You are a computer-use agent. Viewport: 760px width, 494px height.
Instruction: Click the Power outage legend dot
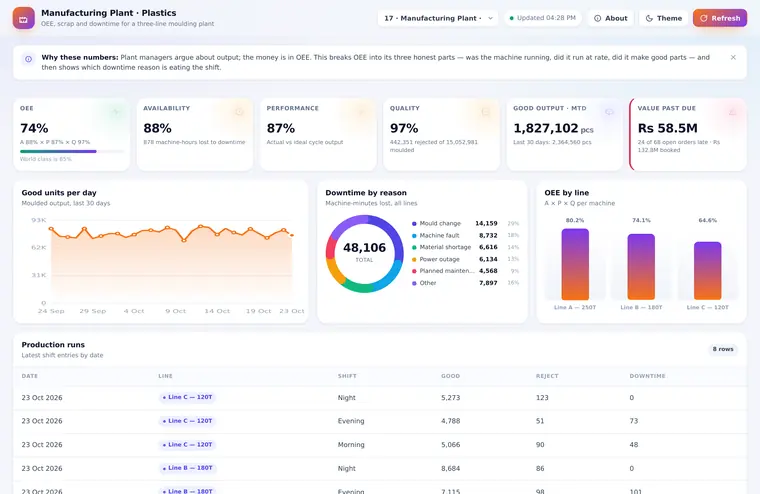point(414,259)
